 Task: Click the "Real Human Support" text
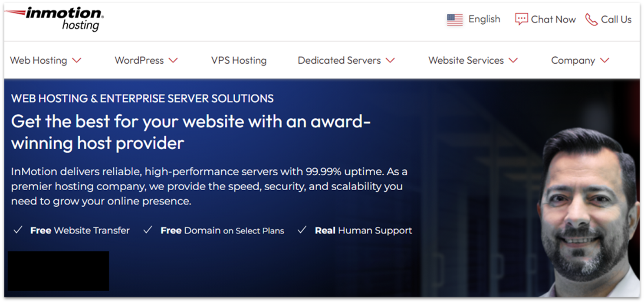pos(363,231)
